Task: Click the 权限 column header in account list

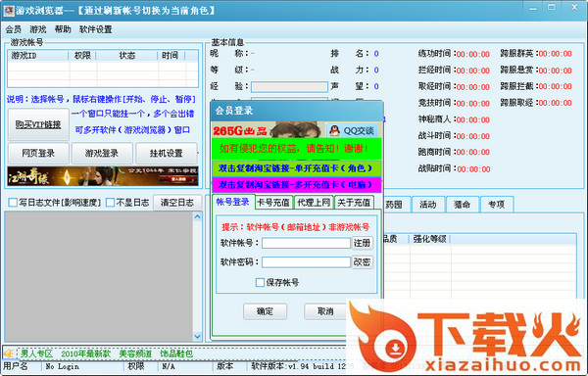Action: (82, 56)
